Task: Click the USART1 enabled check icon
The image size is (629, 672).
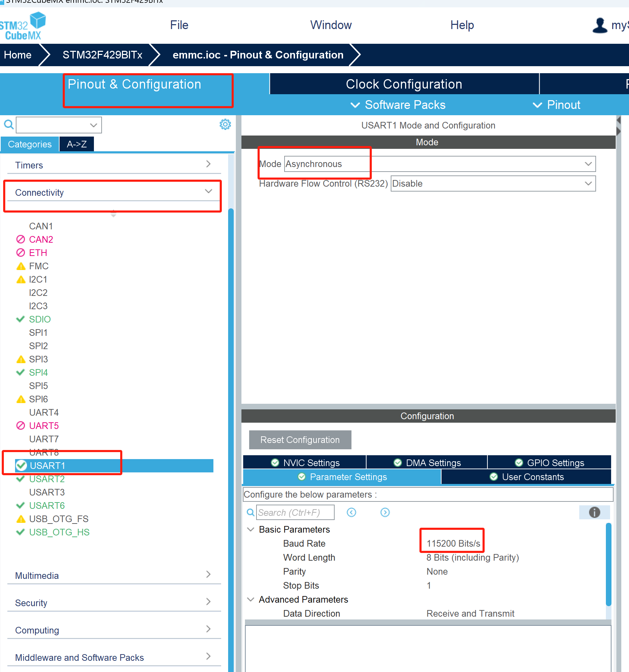Action: point(21,465)
